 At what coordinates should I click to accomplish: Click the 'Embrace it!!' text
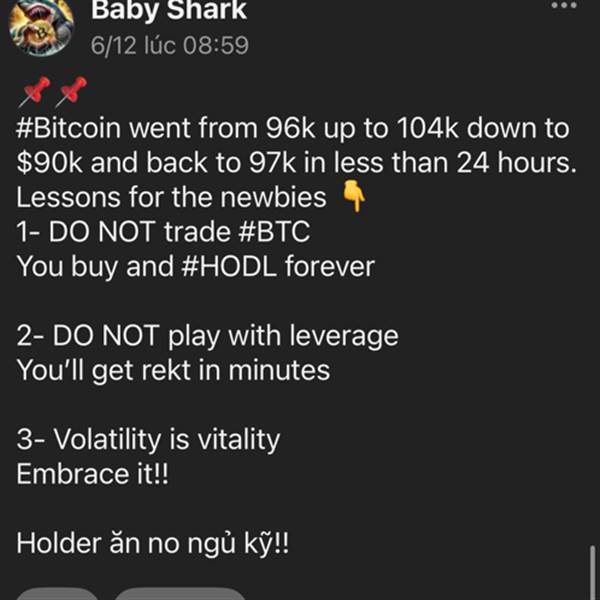pos(92,474)
